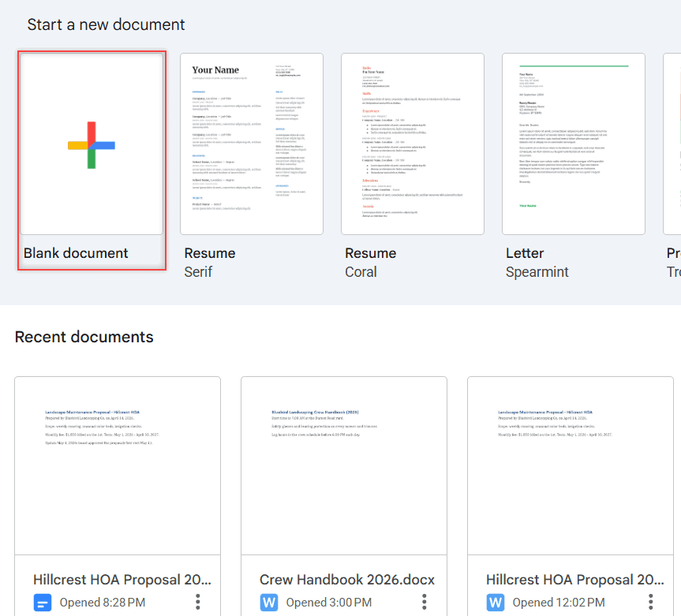The height and width of the screenshot is (616, 681).
Task: Click the 'Letter' title above Spearmint
Action: [x=525, y=253]
